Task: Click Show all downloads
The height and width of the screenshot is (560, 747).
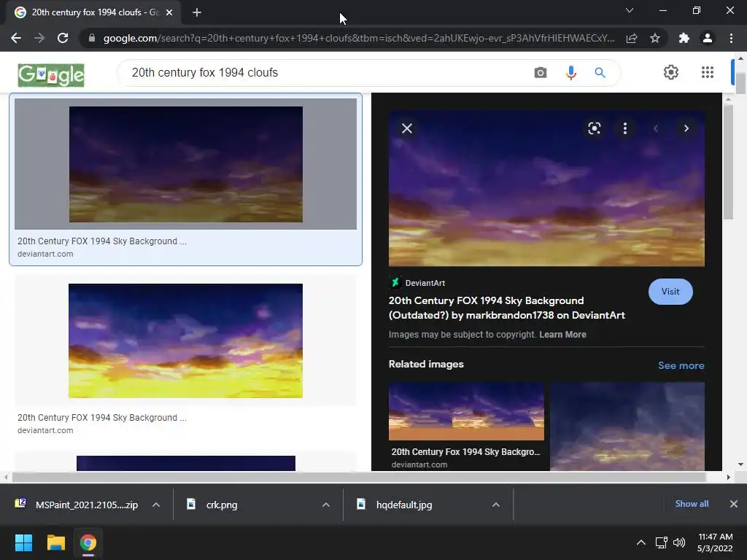Action: 692,504
